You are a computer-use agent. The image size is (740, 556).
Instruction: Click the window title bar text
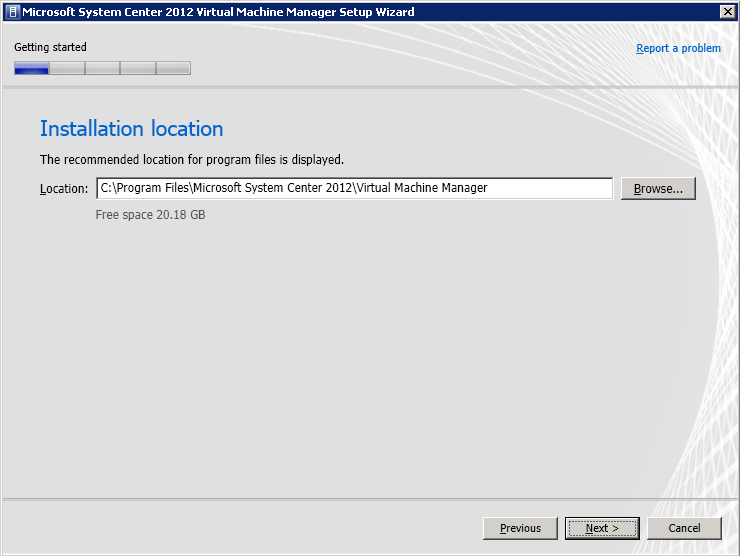pyautogui.click(x=218, y=12)
